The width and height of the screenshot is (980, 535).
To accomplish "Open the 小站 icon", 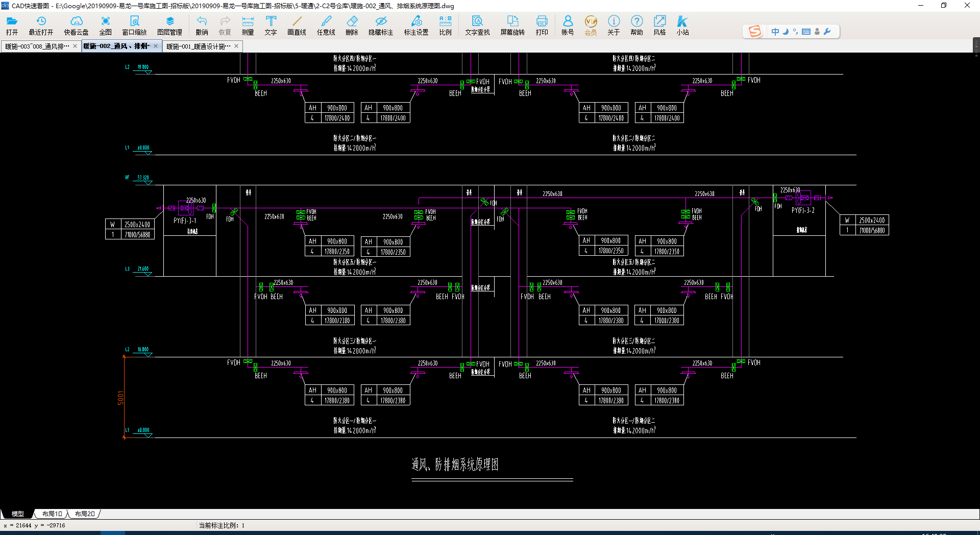I will [x=682, y=25].
